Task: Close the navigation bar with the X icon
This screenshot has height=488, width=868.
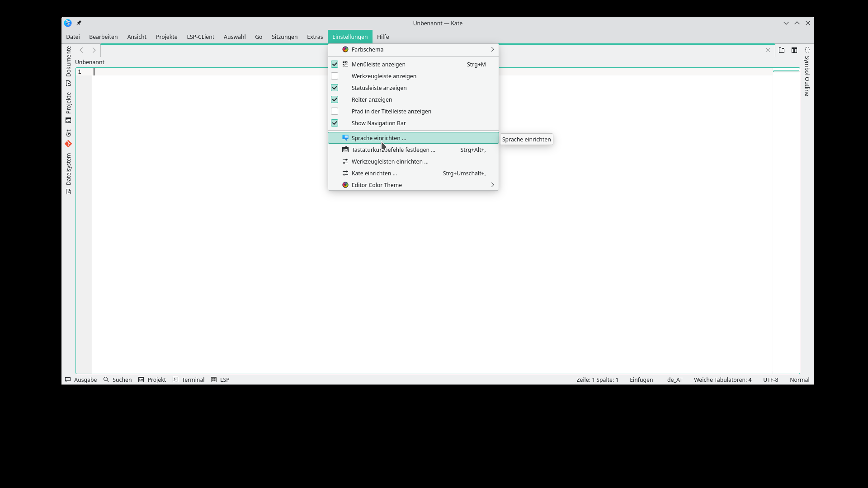Action: [768, 50]
